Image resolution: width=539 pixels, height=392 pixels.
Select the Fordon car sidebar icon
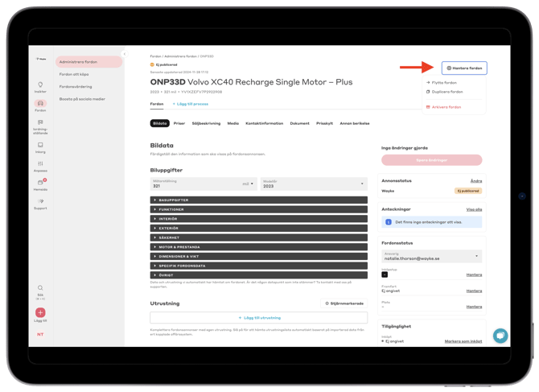40,103
